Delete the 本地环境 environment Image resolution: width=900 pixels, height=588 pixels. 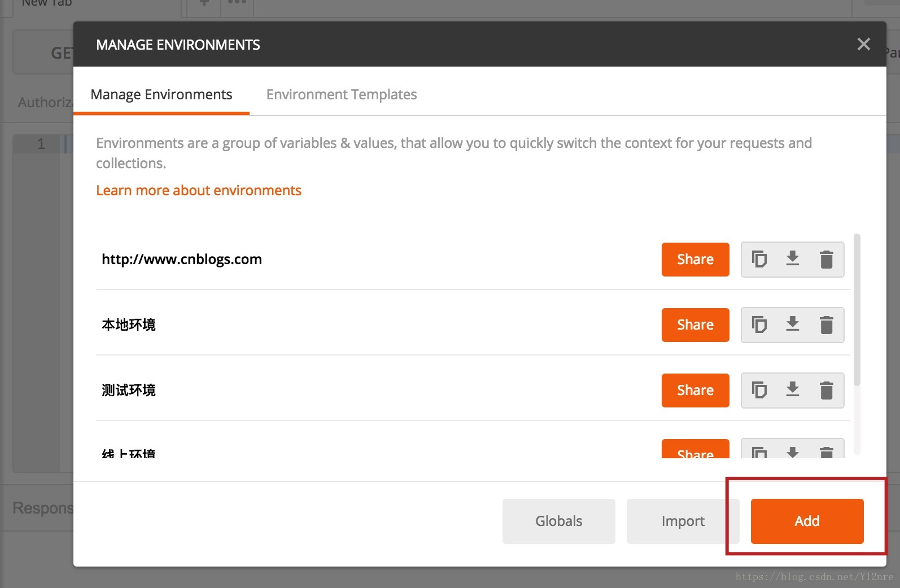827,325
